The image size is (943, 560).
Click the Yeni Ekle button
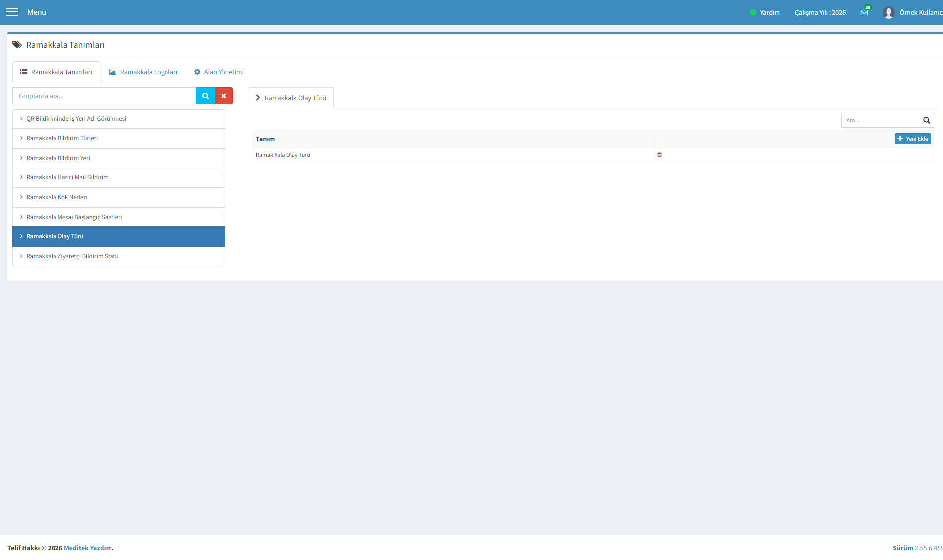[913, 139]
